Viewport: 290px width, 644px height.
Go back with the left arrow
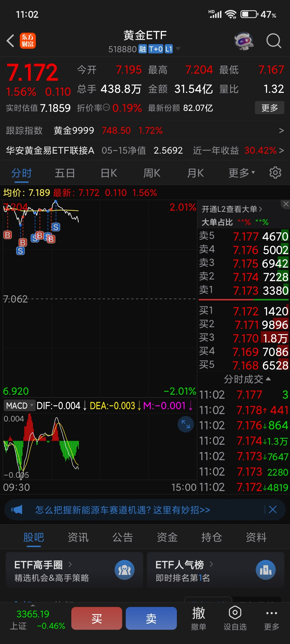point(10,41)
